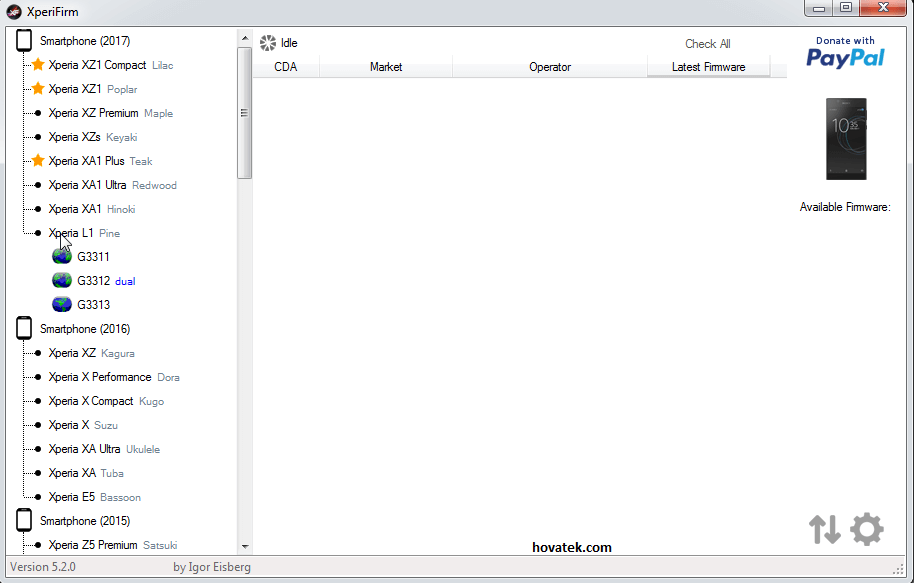Image resolution: width=914 pixels, height=583 pixels.
Task: Click the globe icon beside G3311
Action: (62, 257)
